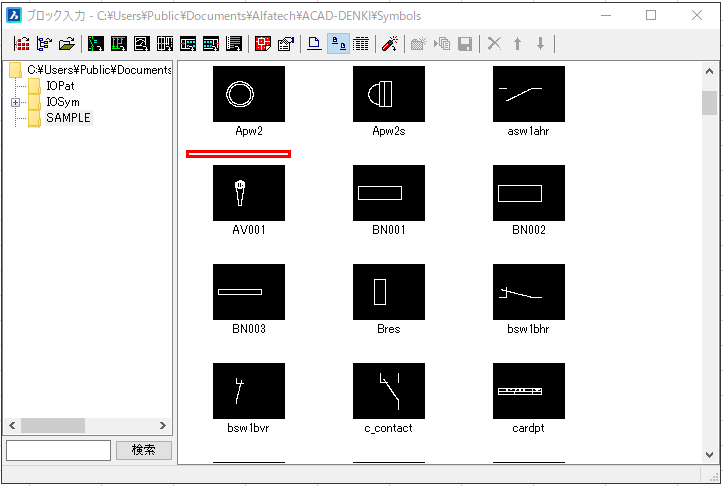The width and height of the screenshot is (723, 486).
Task: Click the red grid icon in the toolbar
Action: click(x=22, y=44)
